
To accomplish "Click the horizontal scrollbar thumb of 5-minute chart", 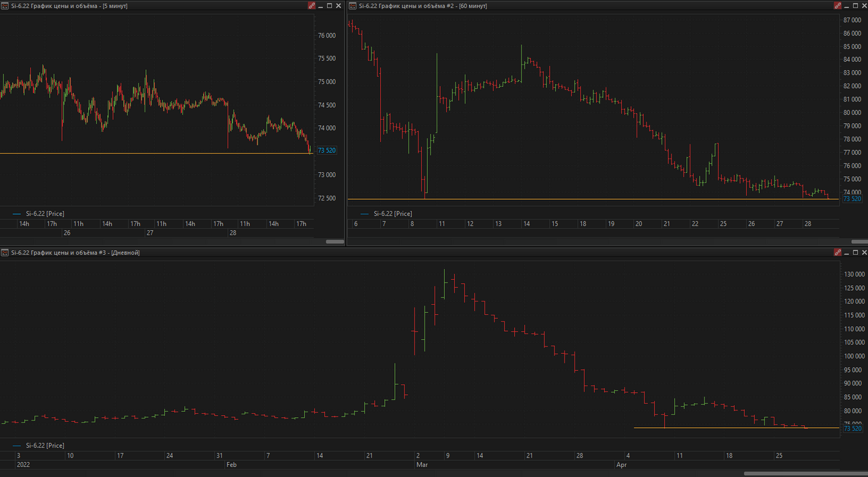I will coord(334,242).
